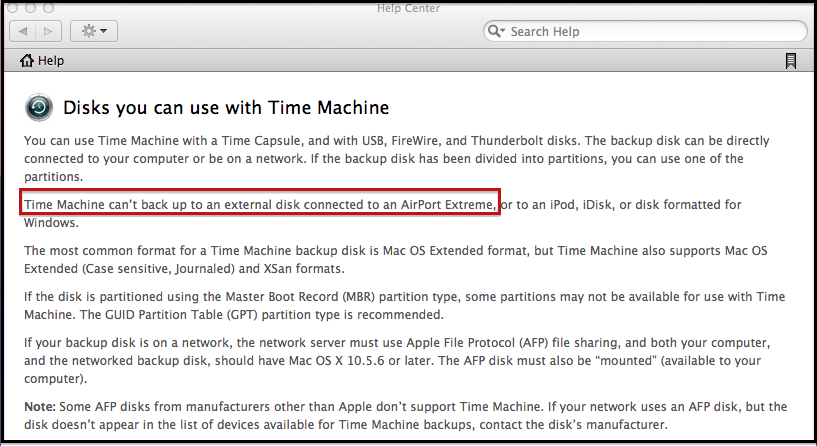The height and width of the screenshot is (446, 817).
Task: Click the Help Center title bar text
Action: (x=408, y=8)
